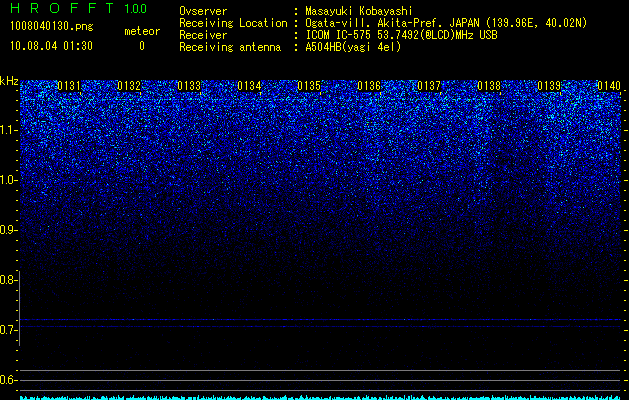The height and width of the screenshot is (400, 629).
Task: Select observer name Masayuki Kobayashi
Action: pyautogui.click(x=359, y=11)
